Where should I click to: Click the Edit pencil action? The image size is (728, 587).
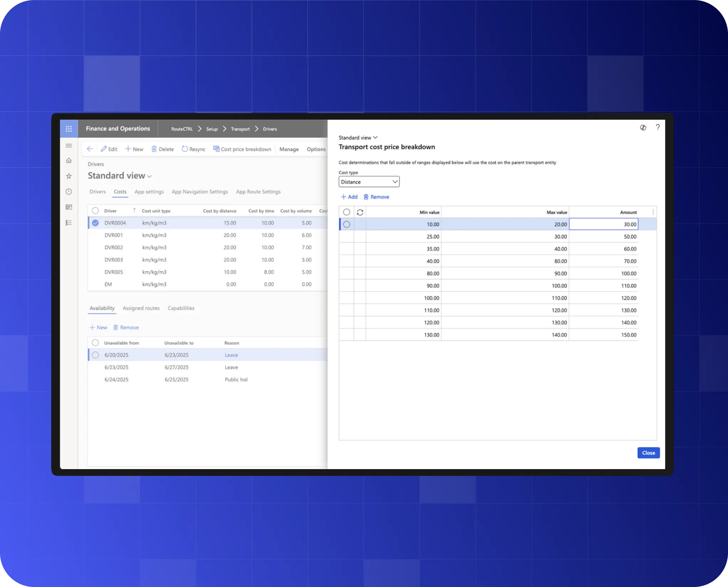[109, 149]
